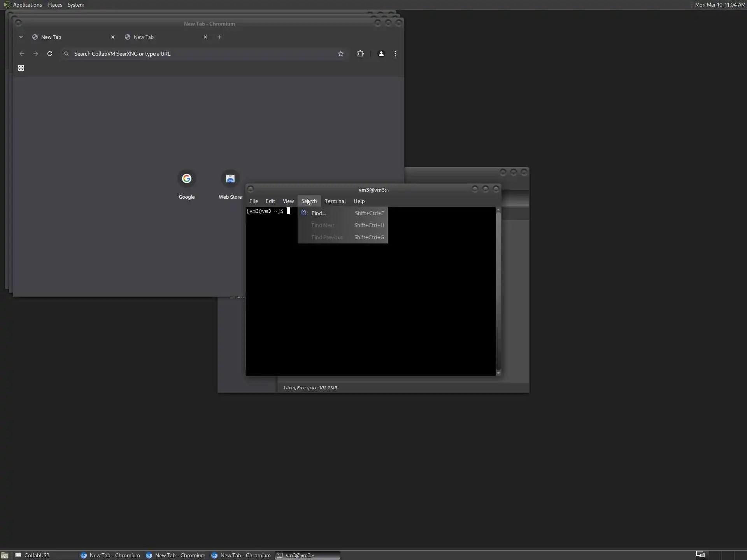The height and width of the screenshot is (560, 747).
Task: Open the Extensions puzzle icon
Action: 360,54
